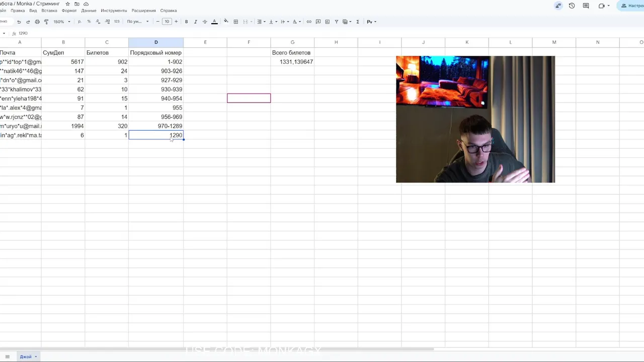Viewport: 644px width, 362px height.
Task: Open the borders tool
Action: (235, 22)
